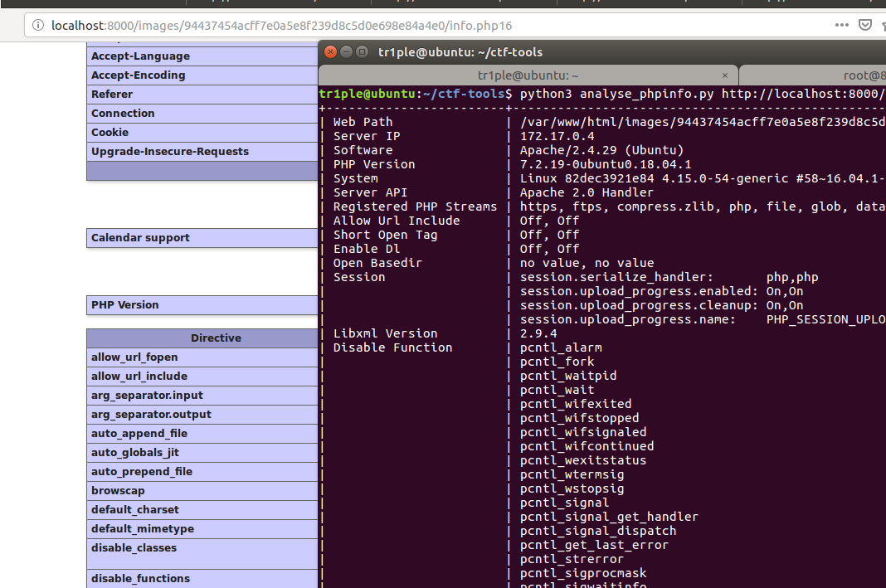Click the python3 analyse_phpinfo.py command line

point(703,94)
